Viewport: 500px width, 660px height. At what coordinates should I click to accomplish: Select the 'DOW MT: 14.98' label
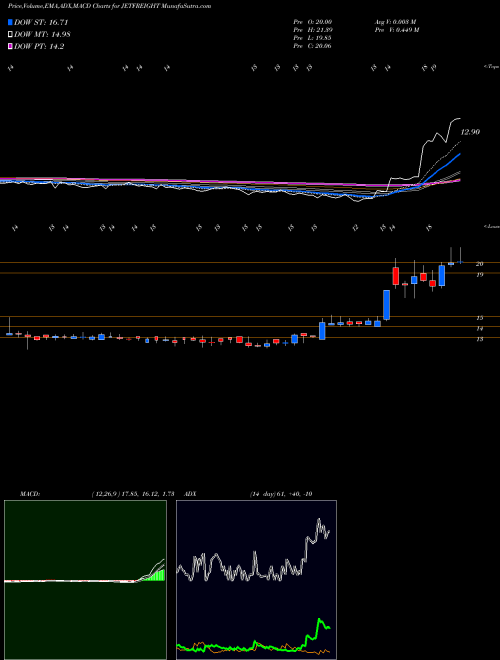[x=42, y=35]
